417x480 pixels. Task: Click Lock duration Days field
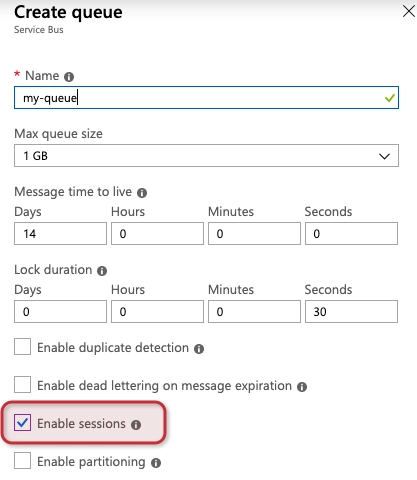pyautogui.click(x=60, y=312)
